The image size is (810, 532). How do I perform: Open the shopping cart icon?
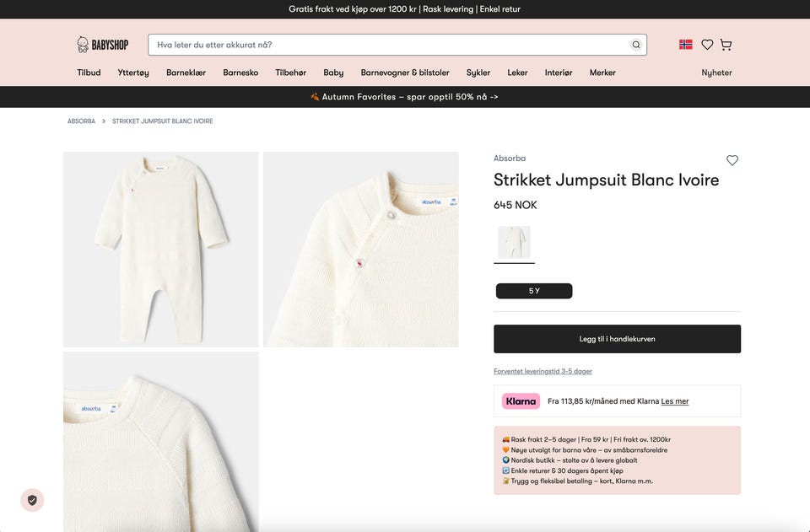(x=726, y=45)
